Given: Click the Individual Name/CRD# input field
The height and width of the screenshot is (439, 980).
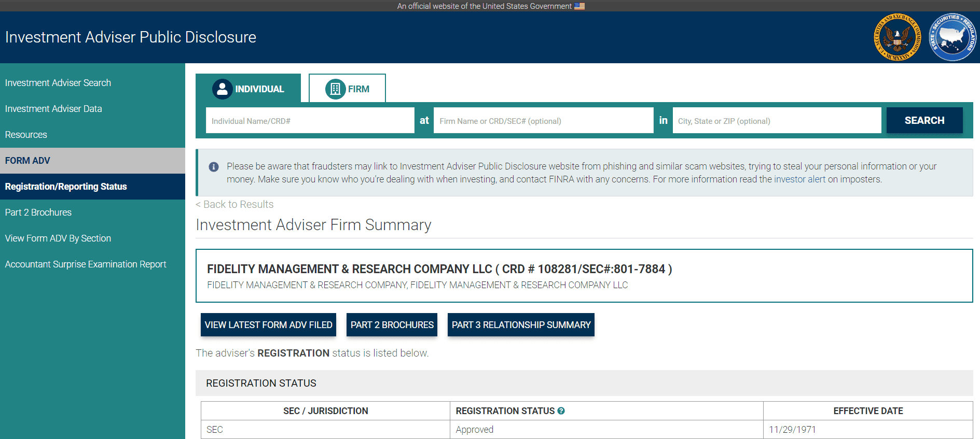Looking at the screenshot, I should pos(310,120).
